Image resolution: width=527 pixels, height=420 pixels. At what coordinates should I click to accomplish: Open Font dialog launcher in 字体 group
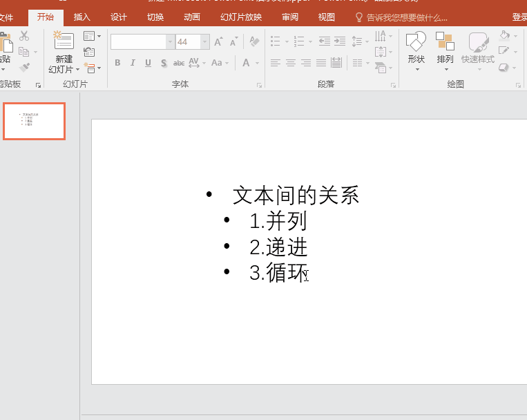click(x=259, y=86)
